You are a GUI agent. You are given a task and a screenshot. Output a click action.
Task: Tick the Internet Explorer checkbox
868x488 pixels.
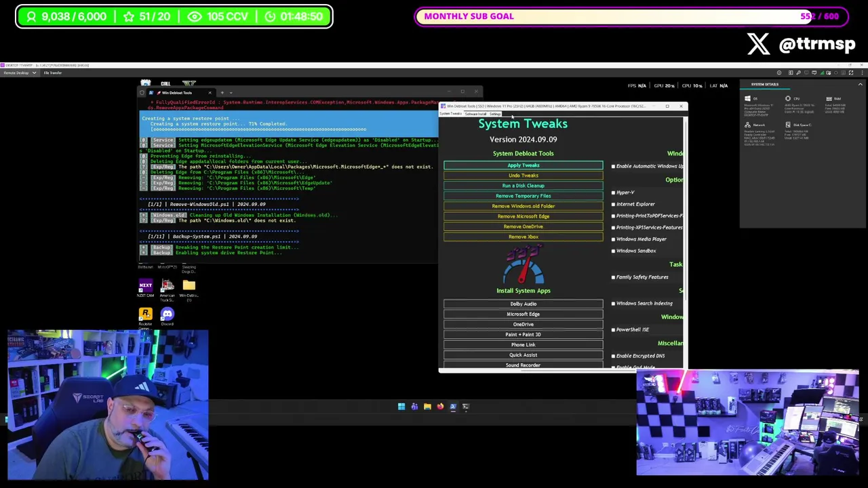[x=613, y=204]
